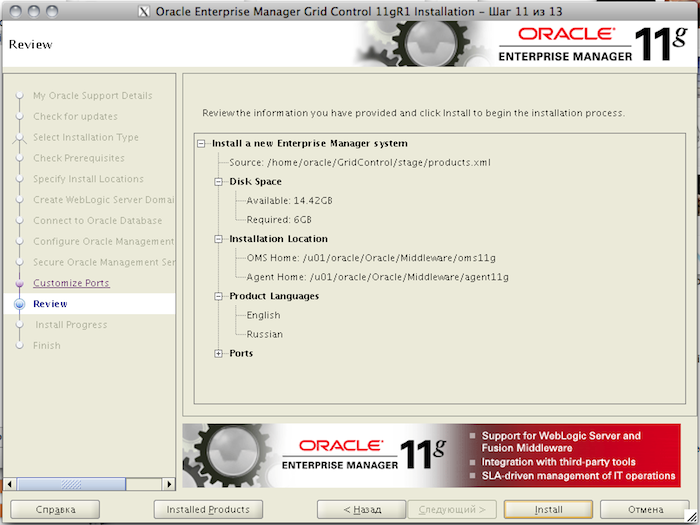Click My Oracle Support Details step
Screen dimensions: 700x525
point(92,96)
